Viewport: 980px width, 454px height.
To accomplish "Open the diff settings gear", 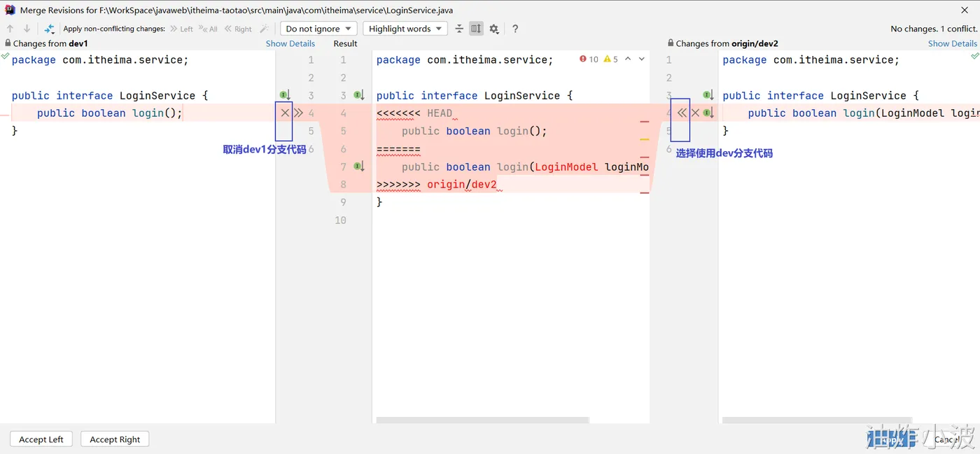I will click(x=494, y=29).
